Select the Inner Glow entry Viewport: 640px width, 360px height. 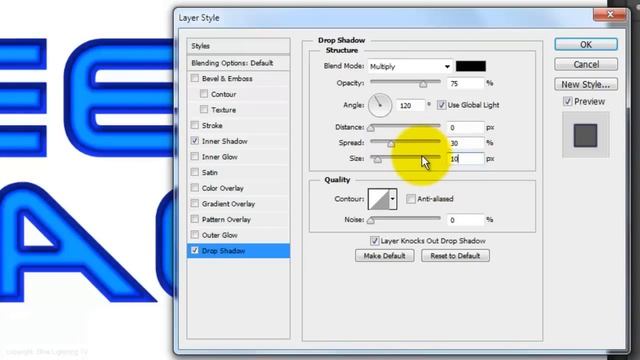pos(220,156)
